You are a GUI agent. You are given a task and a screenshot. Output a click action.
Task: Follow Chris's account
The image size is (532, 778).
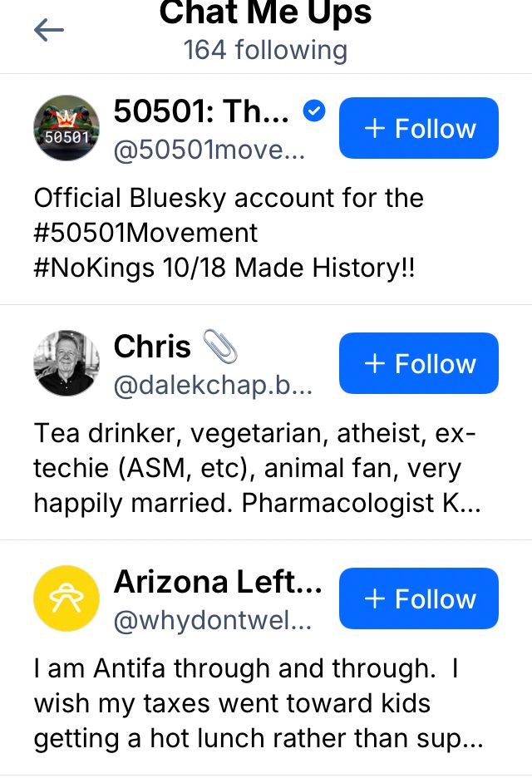tap(419, 363)
